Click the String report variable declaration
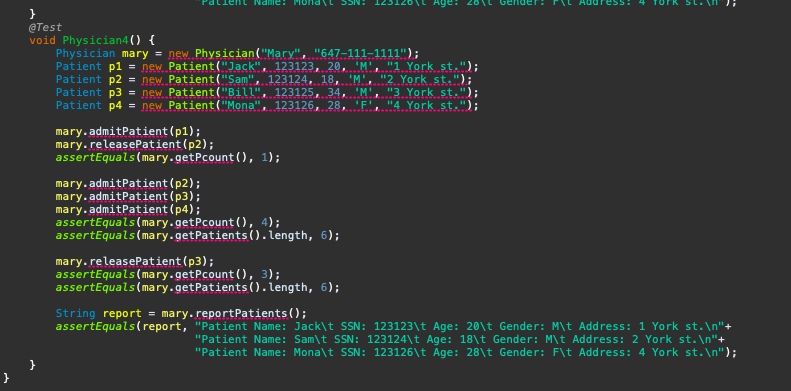 [181, 313]
